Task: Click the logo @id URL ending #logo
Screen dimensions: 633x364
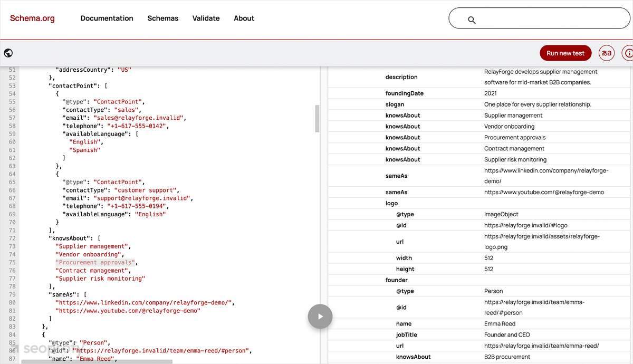Action: click(526, 225)
